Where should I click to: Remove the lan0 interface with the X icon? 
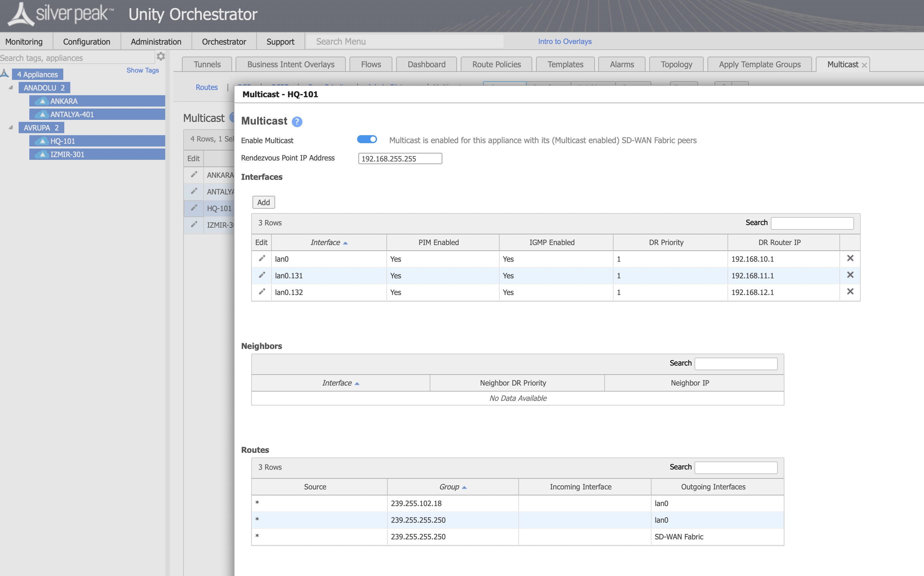pyautogui.click(x=850, y=258)
